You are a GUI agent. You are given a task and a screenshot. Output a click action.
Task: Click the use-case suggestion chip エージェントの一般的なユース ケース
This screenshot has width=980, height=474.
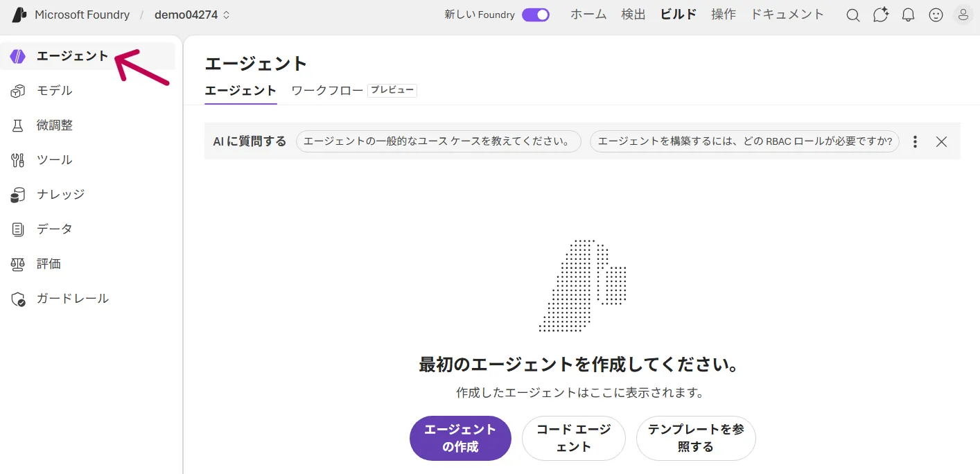[x=438, y=141]
